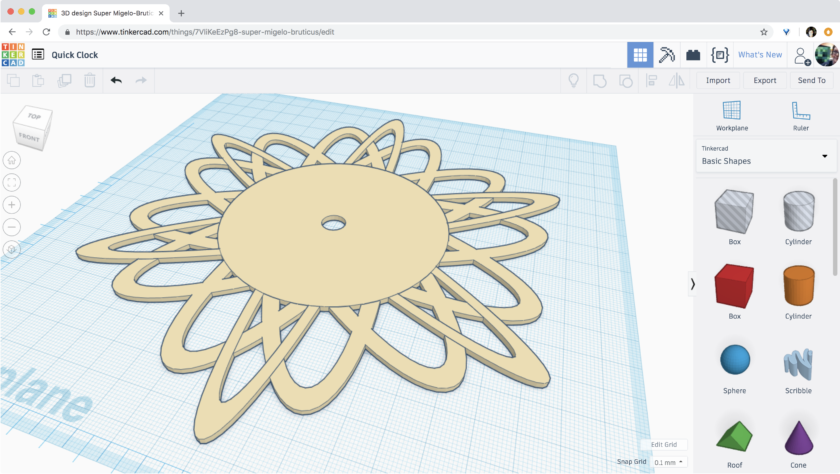Toggle perspective or orthographic view
840x474 pixels.
tap(12, 249)
